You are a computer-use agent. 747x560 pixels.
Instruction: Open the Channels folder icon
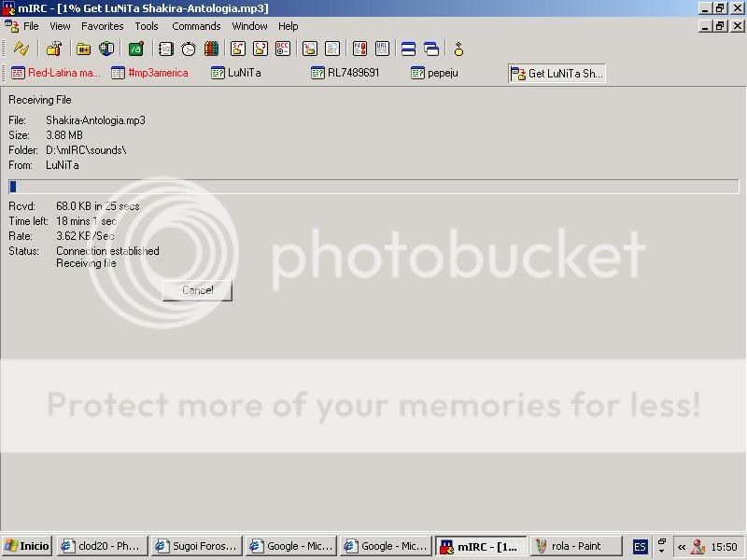[x=83, y=49]
